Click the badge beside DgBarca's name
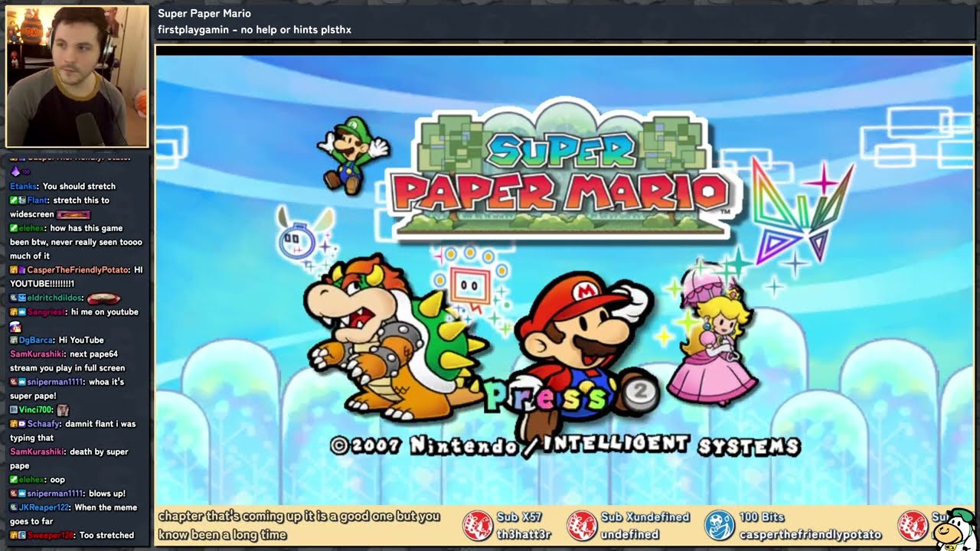 point(14,340)
